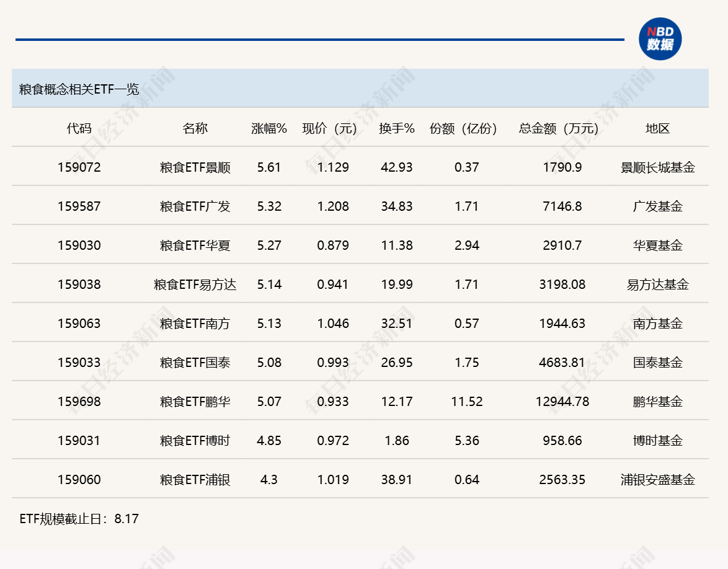Click the 涨幅% column header
Screen dimensions: 728x569
coord(269,128)
